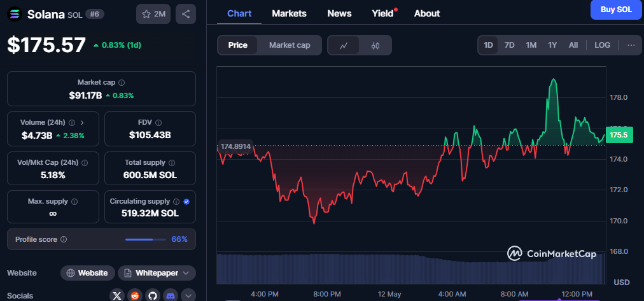Click the 8:00 PM axis label
644x301 pixels.
point(326,294)
